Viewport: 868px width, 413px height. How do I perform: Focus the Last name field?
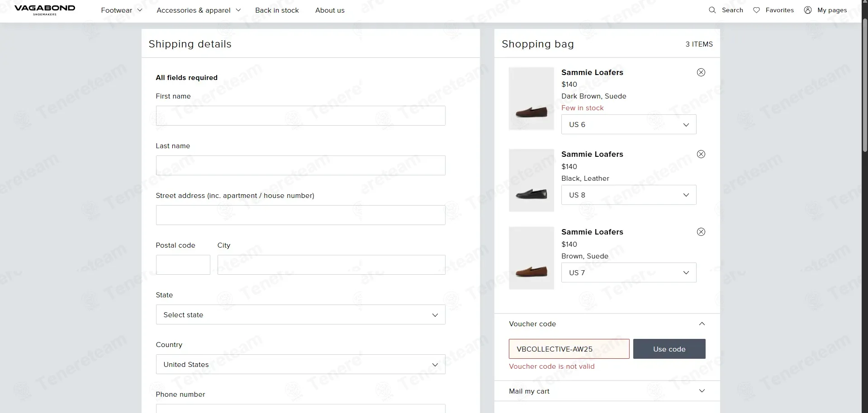(300, 165)
